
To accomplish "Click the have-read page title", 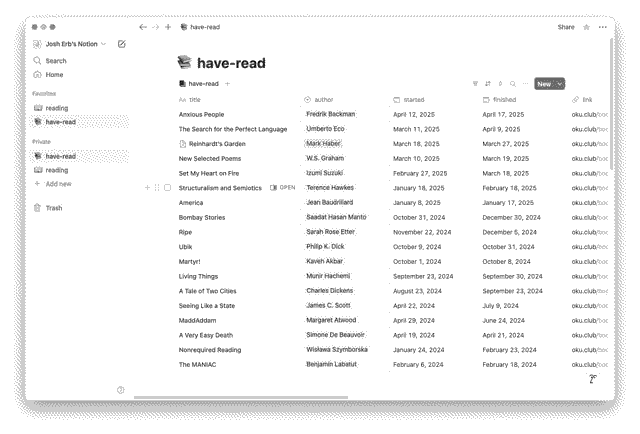I will pos(231,63).
